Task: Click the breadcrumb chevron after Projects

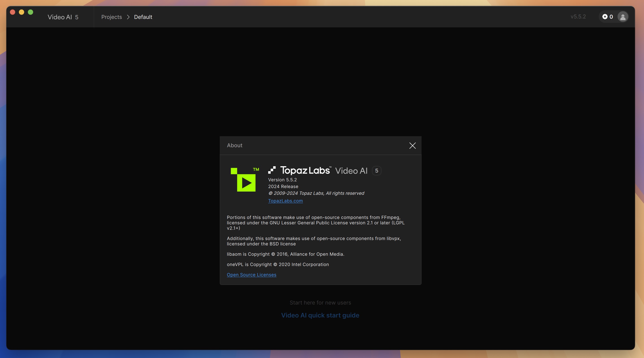Action: (x=128, y=17)
